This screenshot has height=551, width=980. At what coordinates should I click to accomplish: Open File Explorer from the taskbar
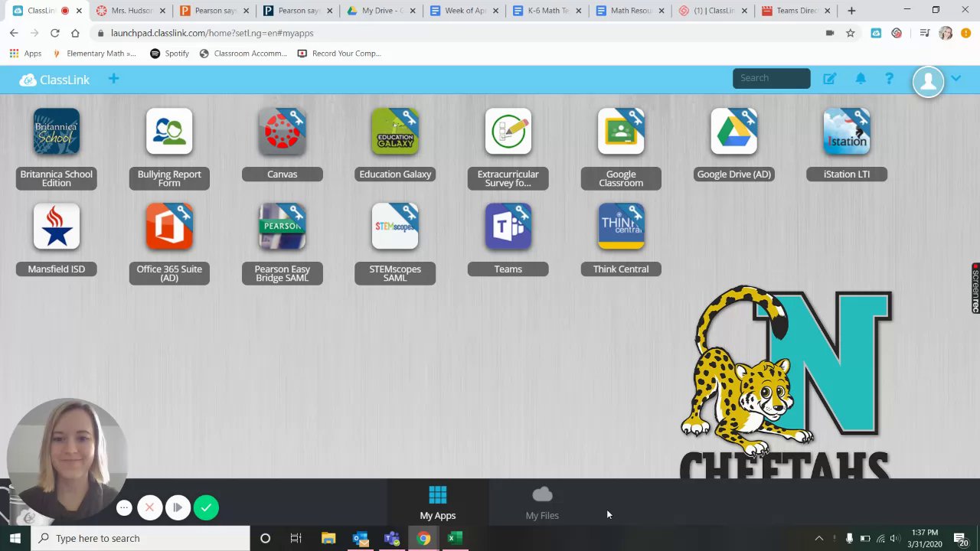328,538
